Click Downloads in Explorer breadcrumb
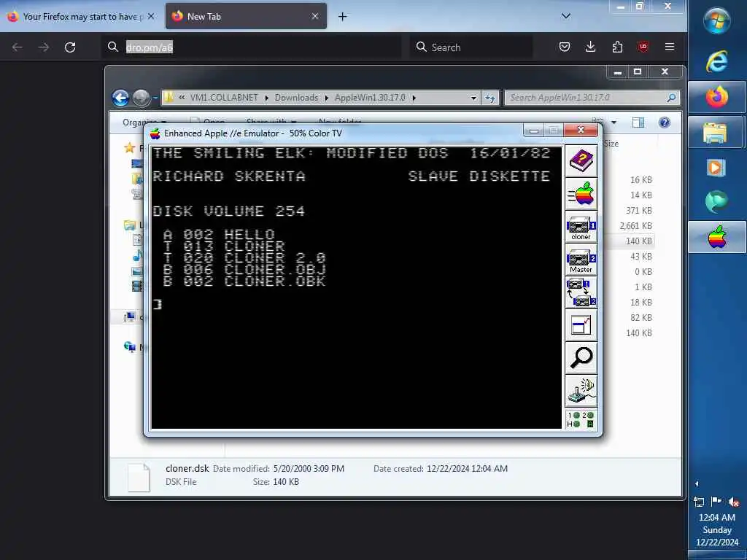This screenshot has width=747, height=560. coord(296,98)
